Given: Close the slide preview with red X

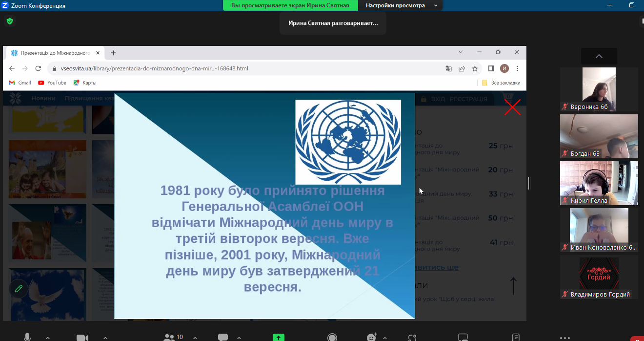Looking at the screenshot, I should click(512, 107).
